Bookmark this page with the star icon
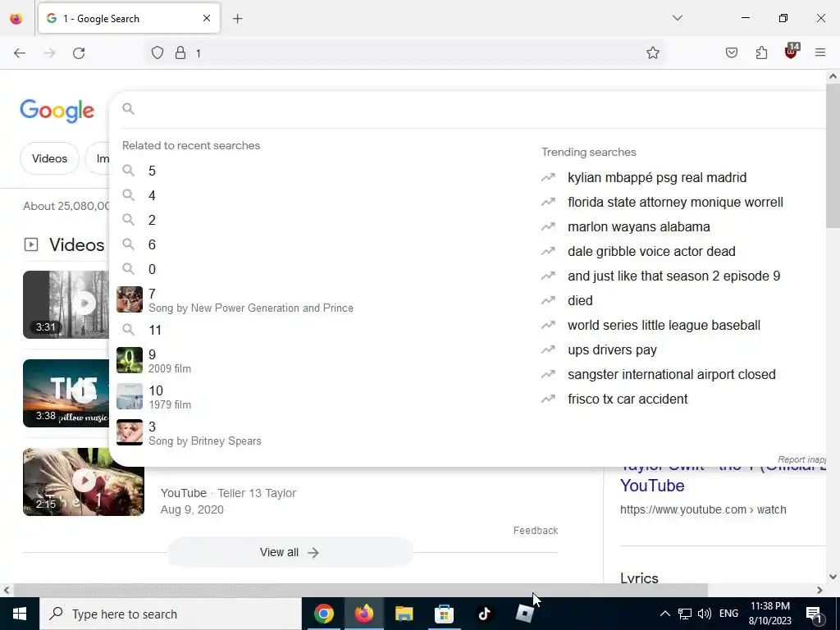 pyautogui.click(x=652, y=53)
